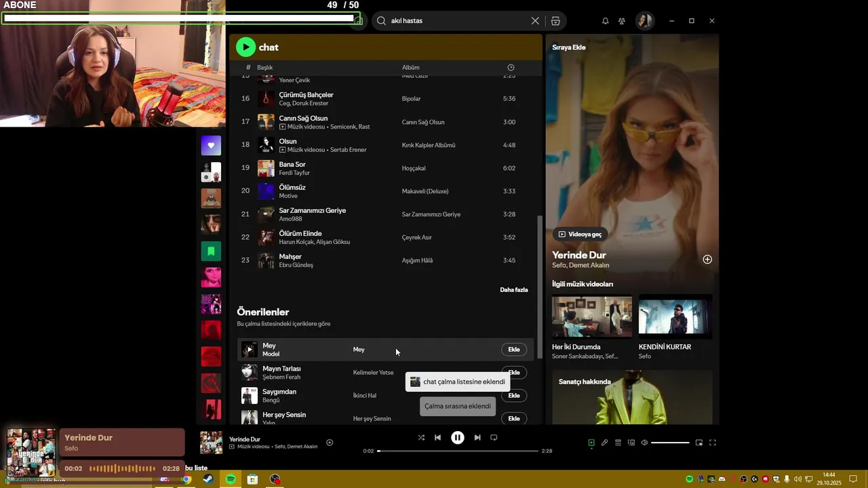Play the chat playlist with green button

click(245, 47)
